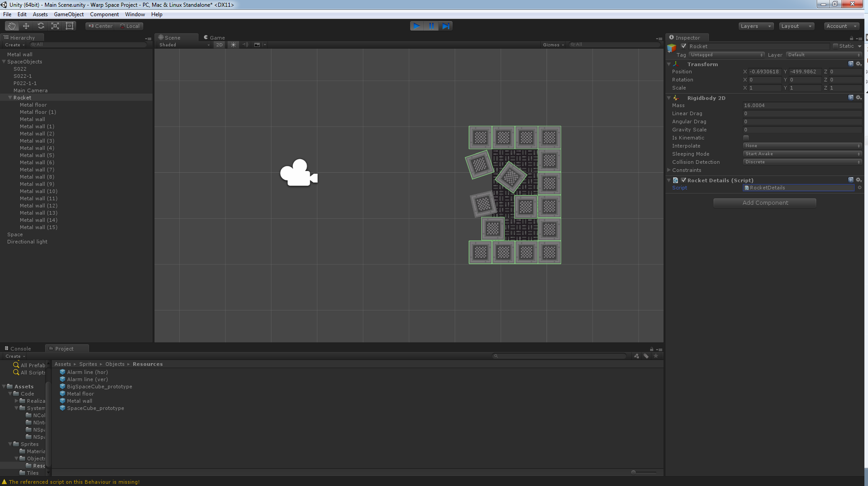The image size is (868, 486).
Task: Switch to the Game tab
Action: tap(214, 38)
